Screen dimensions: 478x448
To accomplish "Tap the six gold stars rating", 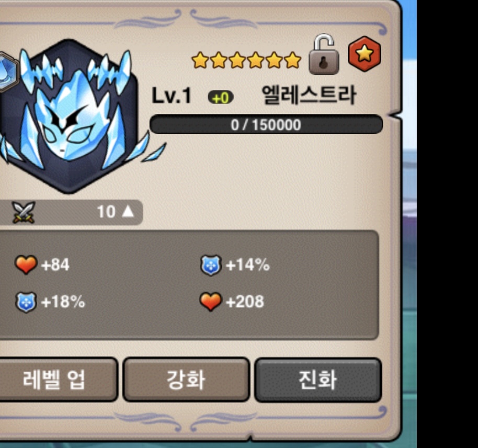I will point(246,60).
